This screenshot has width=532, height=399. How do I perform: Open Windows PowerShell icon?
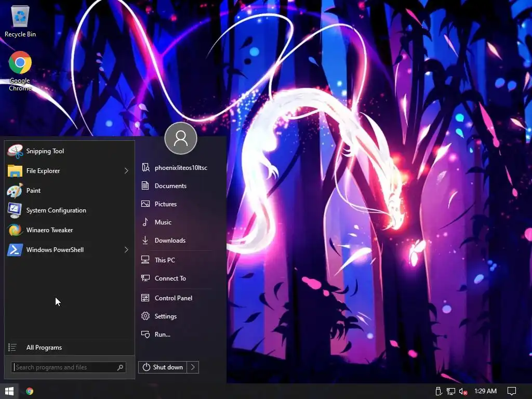pyautogui.click(x=15, y=250)
